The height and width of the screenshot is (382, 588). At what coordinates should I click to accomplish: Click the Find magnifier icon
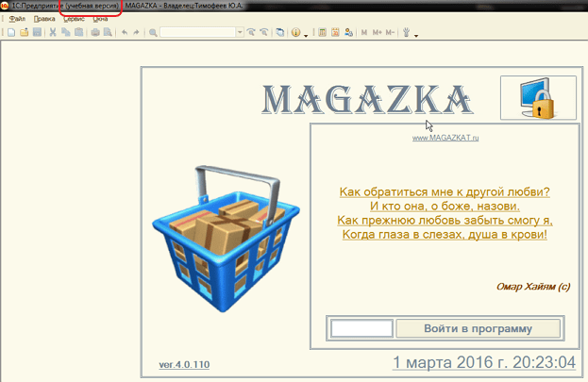pyautogui.click(x=153, y=33)
